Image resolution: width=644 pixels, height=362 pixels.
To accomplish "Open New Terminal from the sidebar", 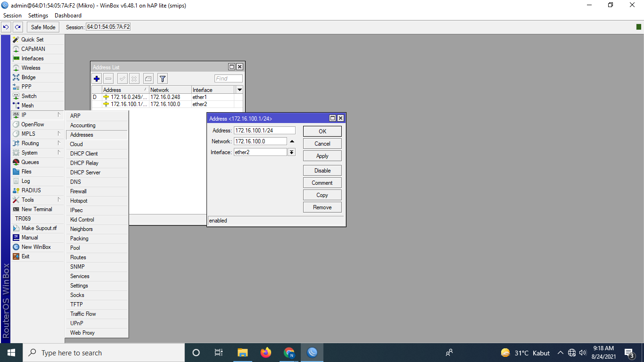I will click(x=37, y=209).
